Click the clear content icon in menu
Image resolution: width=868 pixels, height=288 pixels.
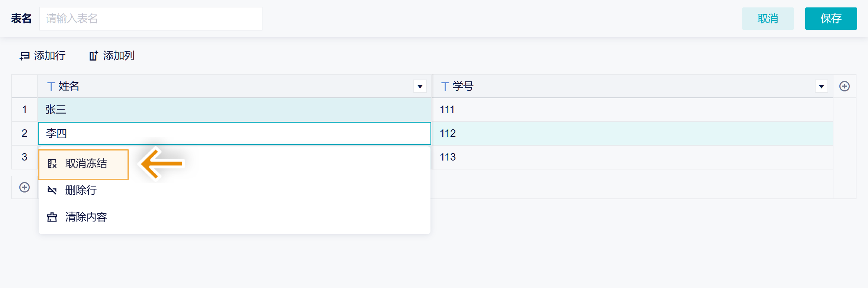click(52, 217)
